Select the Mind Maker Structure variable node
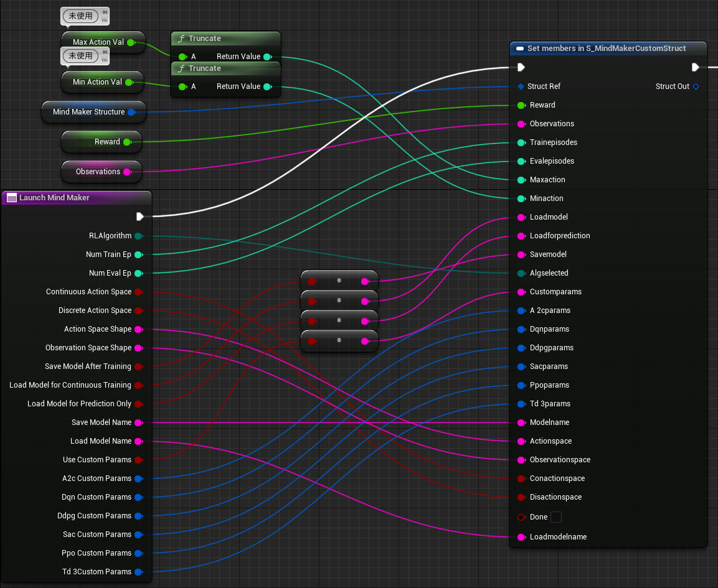 tap(88, 112)
